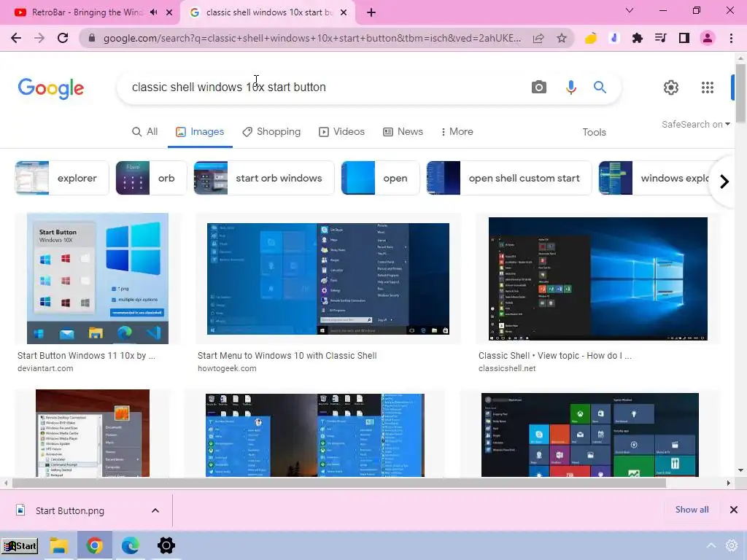Close the classic shell Google search tab
747x560 pixels.
pyautogui.click(x=344, y=12)
